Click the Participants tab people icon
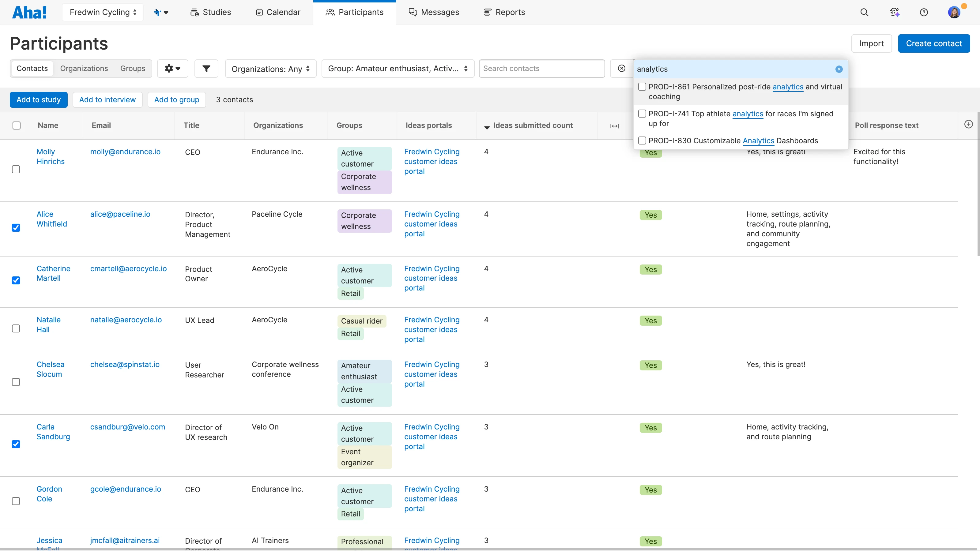Image resolution: width=980 pixels, height=551 pixels. [330, 12]
